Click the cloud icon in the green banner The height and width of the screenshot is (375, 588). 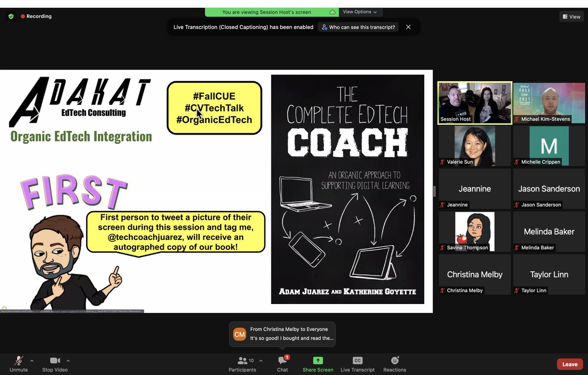[x=333, y=12]
